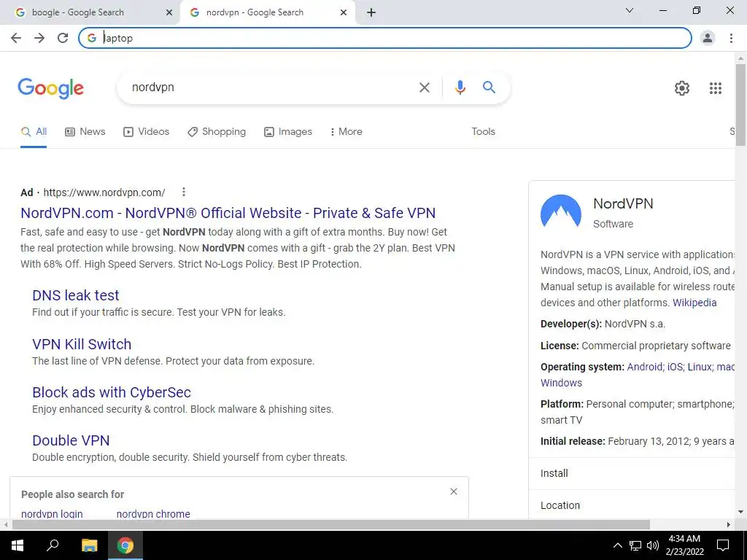
Task: Open a new browser tab
Action: (371, 12)
